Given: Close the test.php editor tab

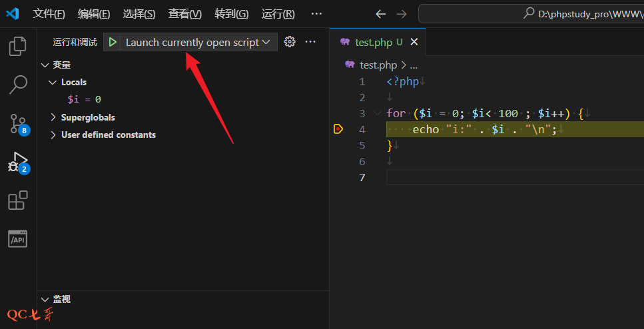Looking at the screenshot, I should click(414, 42).
